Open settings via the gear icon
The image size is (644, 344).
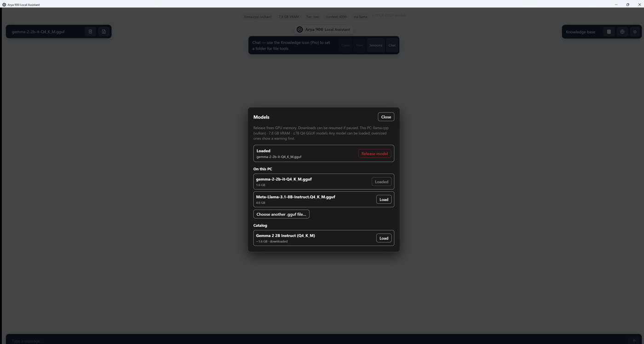635,32
